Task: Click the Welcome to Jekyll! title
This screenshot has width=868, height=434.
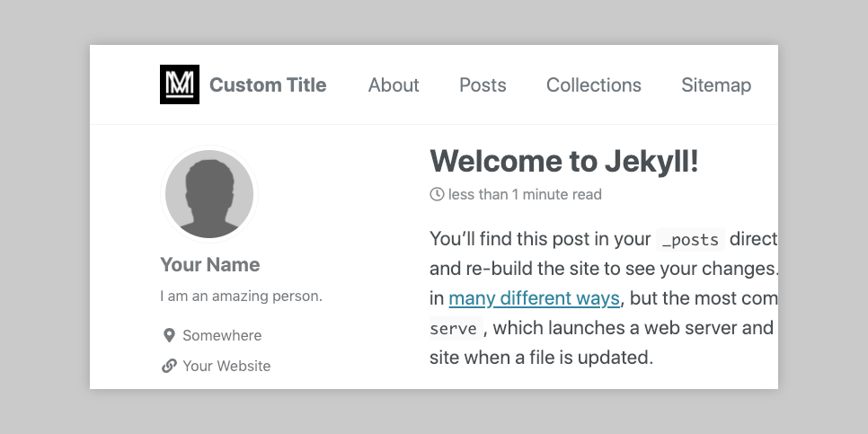Action: click(x=564, y=162)
